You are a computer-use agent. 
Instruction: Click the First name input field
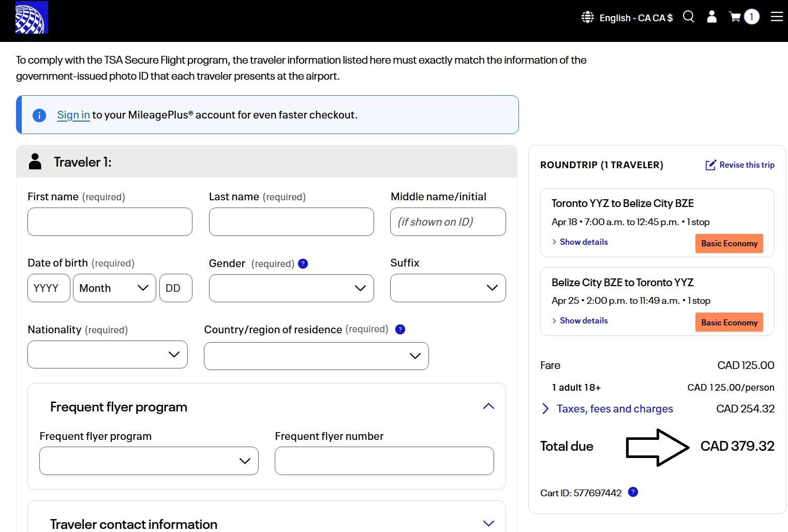pyautogui.click(x=110, y=222)
